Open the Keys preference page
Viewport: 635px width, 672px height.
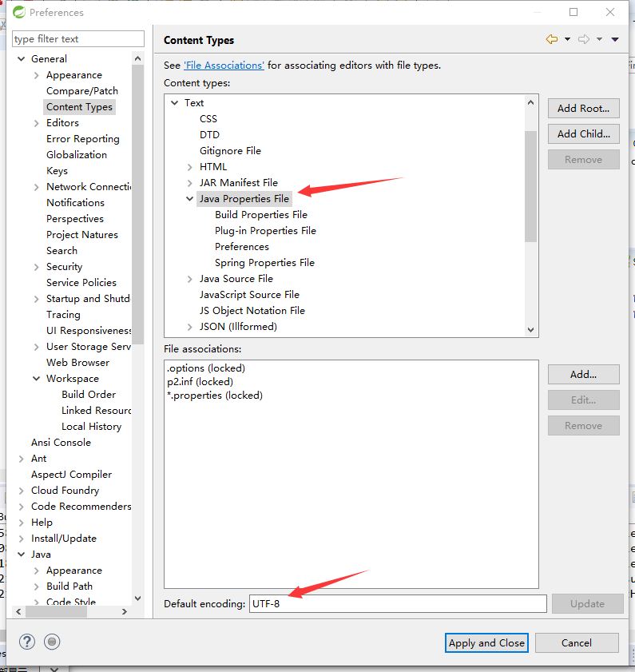tap(57, 170)
